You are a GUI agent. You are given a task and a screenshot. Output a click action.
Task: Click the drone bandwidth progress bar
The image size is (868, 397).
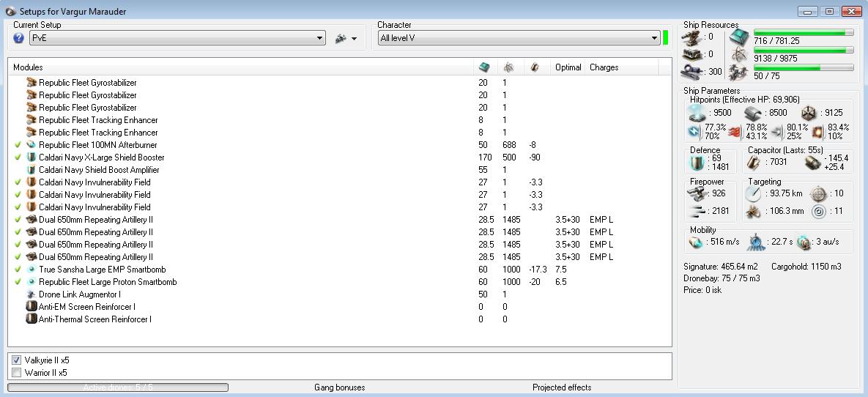pos(804,67)
